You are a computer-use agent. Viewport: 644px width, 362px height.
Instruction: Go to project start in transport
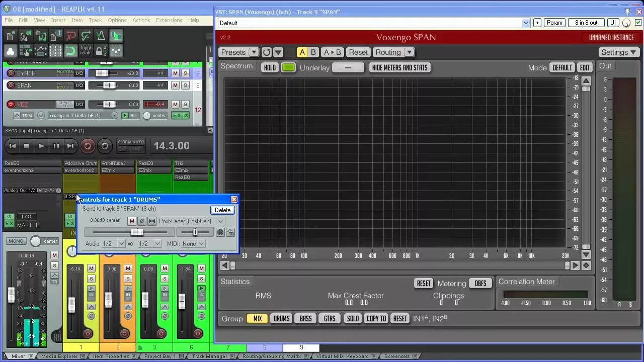click(12, 146)
